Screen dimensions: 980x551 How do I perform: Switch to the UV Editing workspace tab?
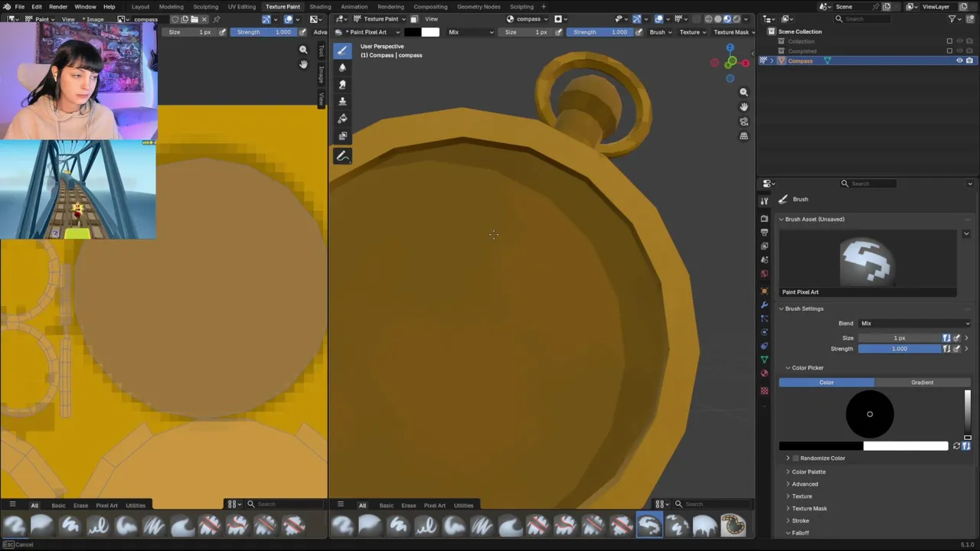(241, 6)
